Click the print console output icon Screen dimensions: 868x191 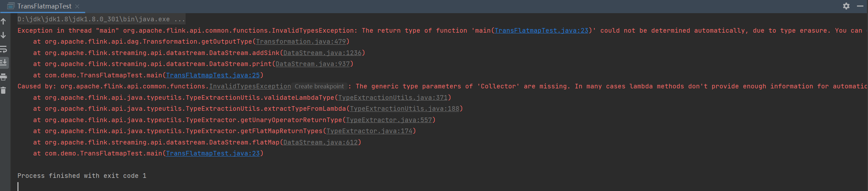point(4,77)
